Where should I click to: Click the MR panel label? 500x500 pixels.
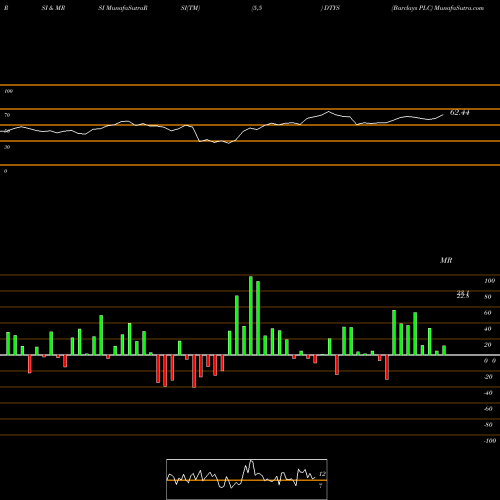pyautogui.click(x=446, y=260)
